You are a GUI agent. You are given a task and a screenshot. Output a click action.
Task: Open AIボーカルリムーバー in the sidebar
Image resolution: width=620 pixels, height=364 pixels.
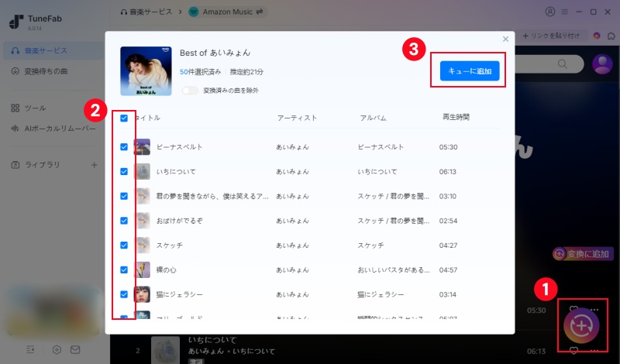[x=53, y=129]
